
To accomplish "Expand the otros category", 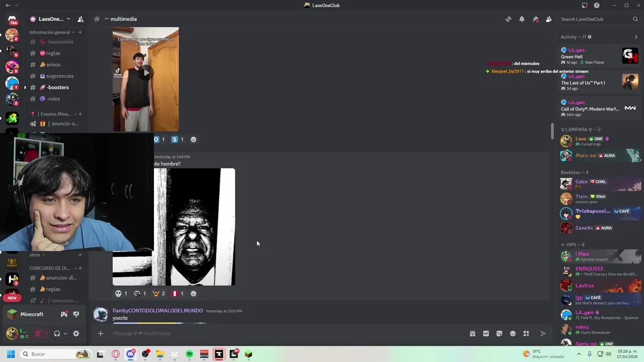I will click(x=37, y=255).
